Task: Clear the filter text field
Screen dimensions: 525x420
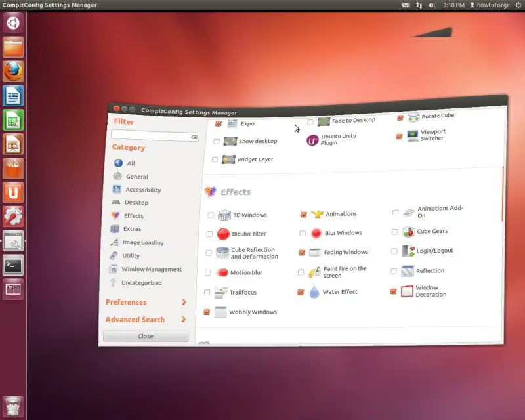Action: pos(194,137)
